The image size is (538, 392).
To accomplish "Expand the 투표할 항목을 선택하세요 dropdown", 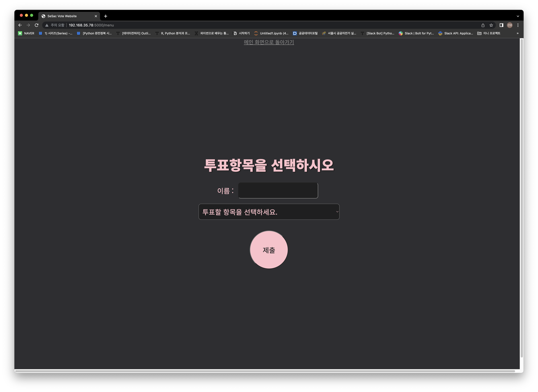I will tap(269, 212).
